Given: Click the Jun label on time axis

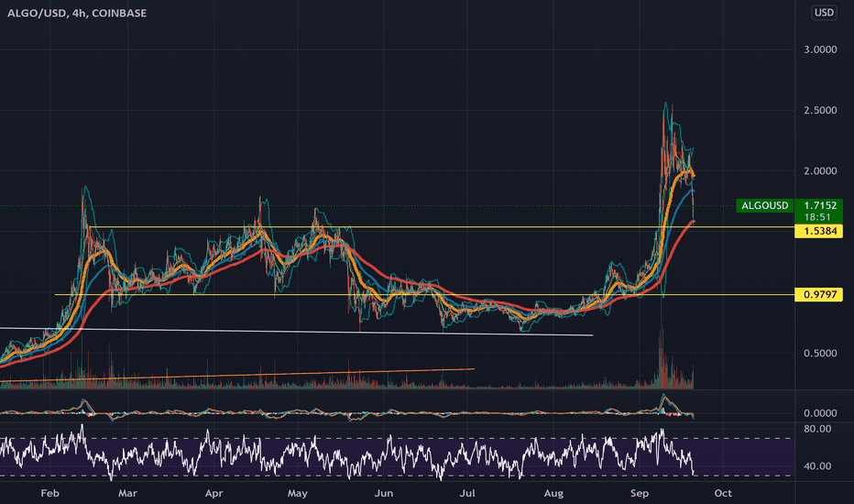Looking at the screenshot, I should (384, 493).
